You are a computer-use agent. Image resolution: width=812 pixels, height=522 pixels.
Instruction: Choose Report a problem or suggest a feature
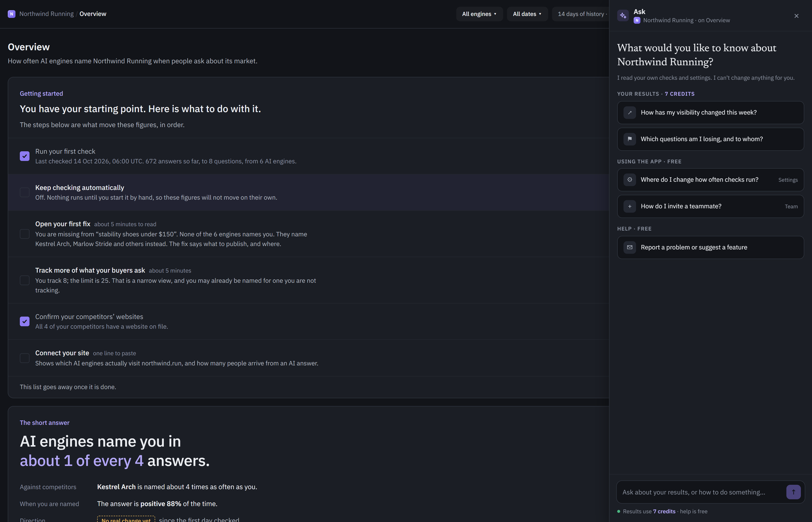click(710, 247)
